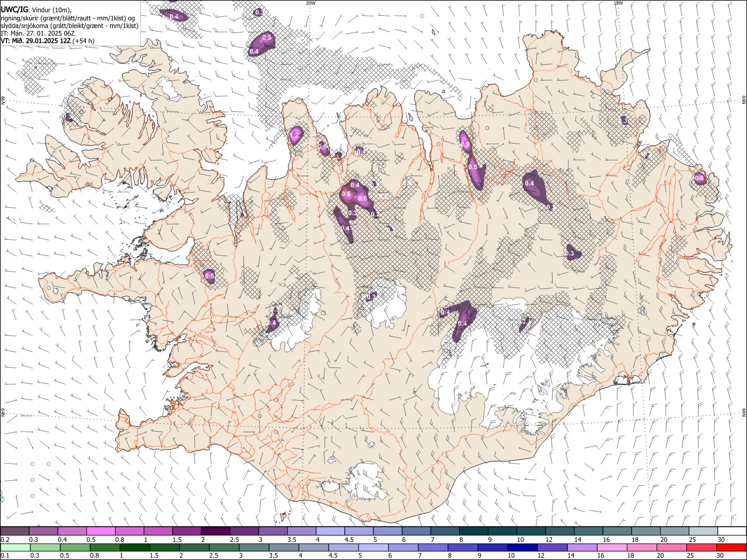Pick the deep blue swatch labeled 10 in bottom legend
The image size is (747, 560).
tap(522, 547)
